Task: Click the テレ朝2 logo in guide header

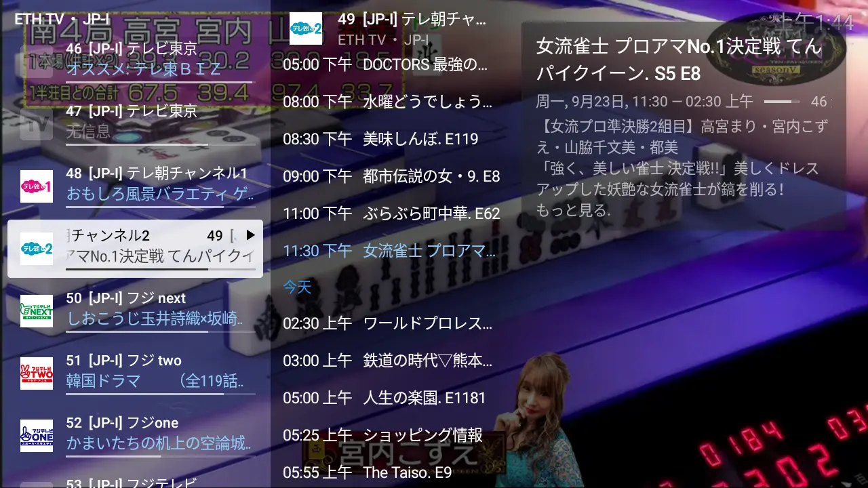Action: pyautogui.click(x=306, y=28)
